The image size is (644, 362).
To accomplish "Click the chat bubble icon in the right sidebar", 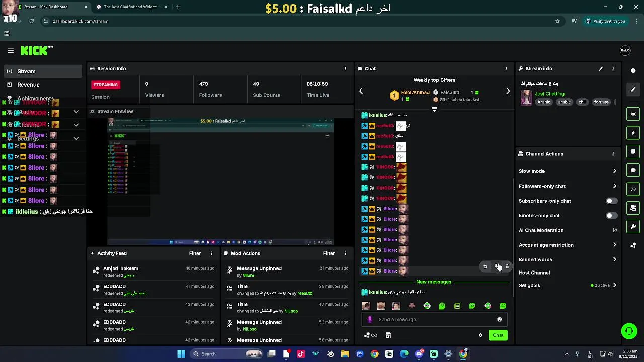I will [x=633, y=170].
